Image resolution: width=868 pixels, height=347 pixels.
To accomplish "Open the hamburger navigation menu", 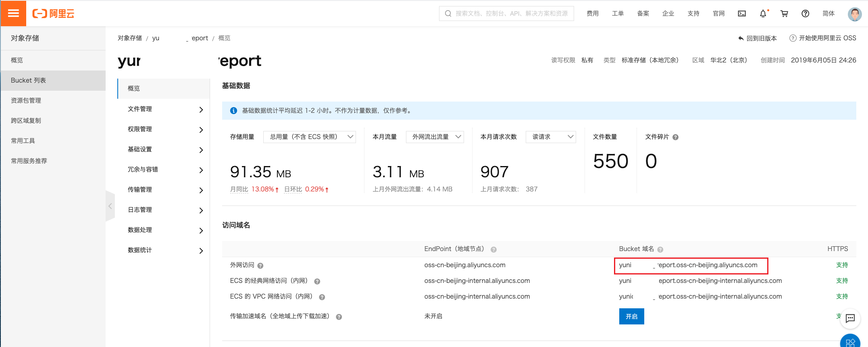I will click(x=13, y=13).
